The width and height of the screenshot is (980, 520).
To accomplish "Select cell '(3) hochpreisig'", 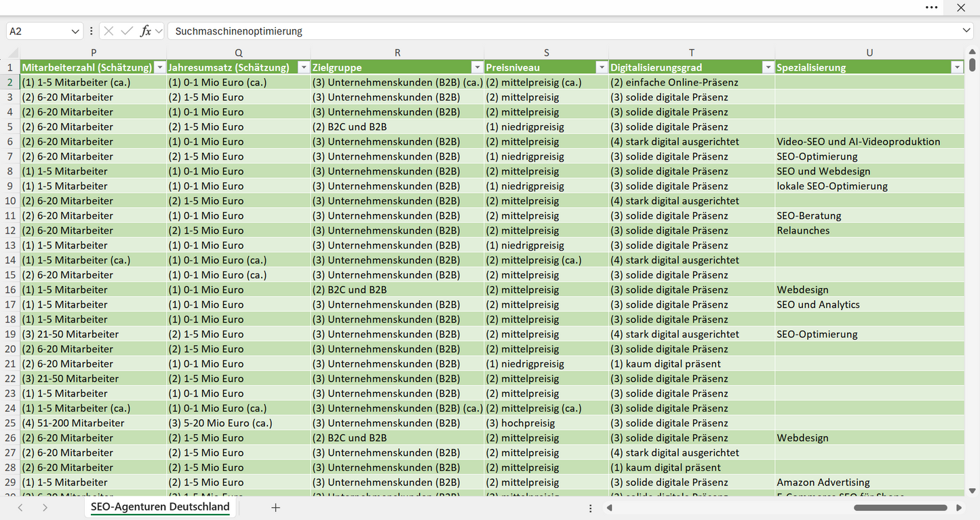I will coord(547,423).
